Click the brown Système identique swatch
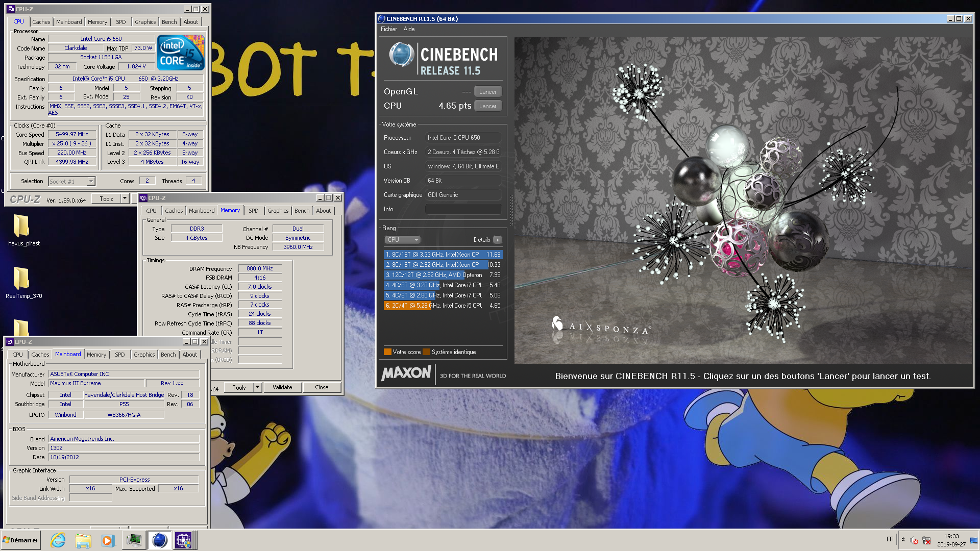Screen dimensions: 980x551 point(426,352)
